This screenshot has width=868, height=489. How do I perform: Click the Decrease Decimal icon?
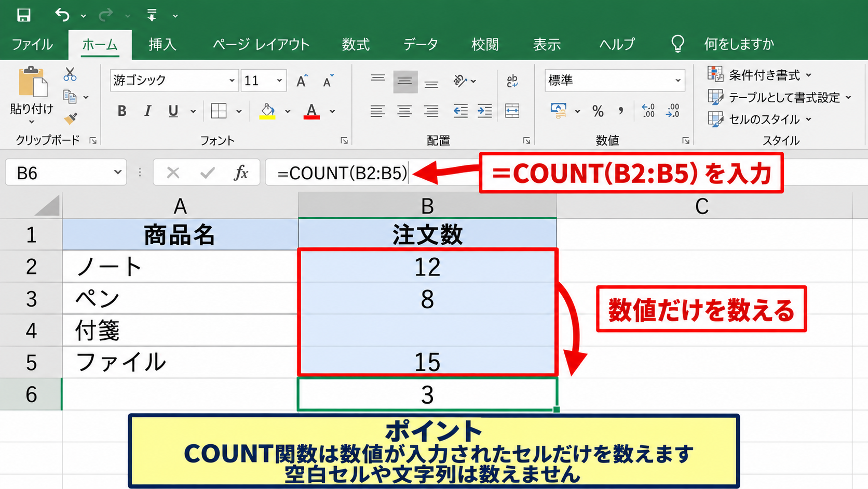[x=673, y=110]
